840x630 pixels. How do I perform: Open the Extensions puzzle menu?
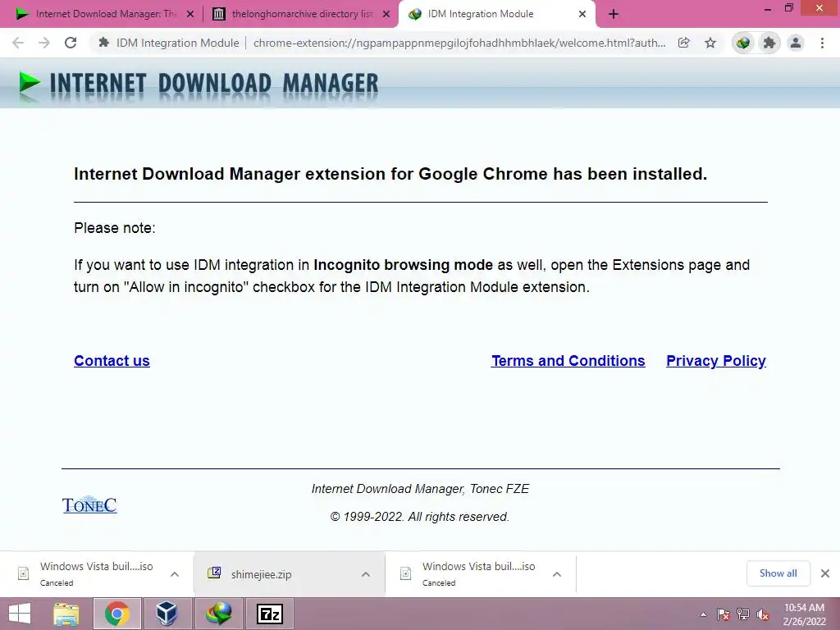coord(769,43)
